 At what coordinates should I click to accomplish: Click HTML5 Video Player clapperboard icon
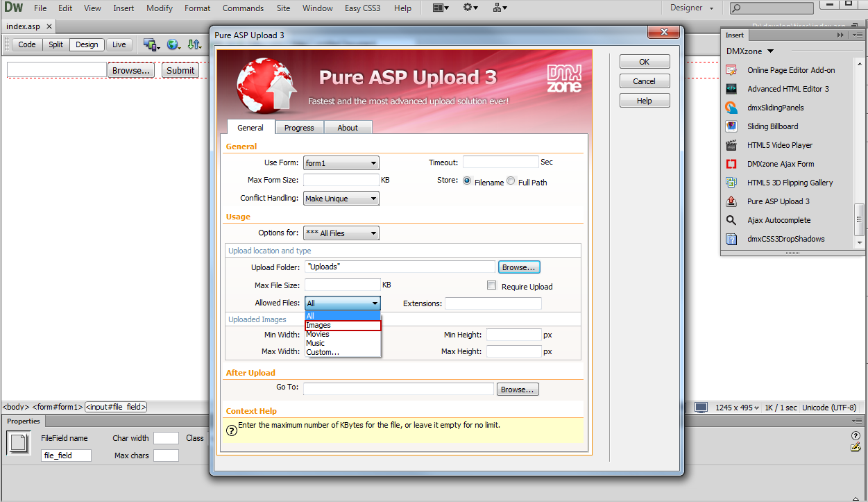(x=731, y=145)
